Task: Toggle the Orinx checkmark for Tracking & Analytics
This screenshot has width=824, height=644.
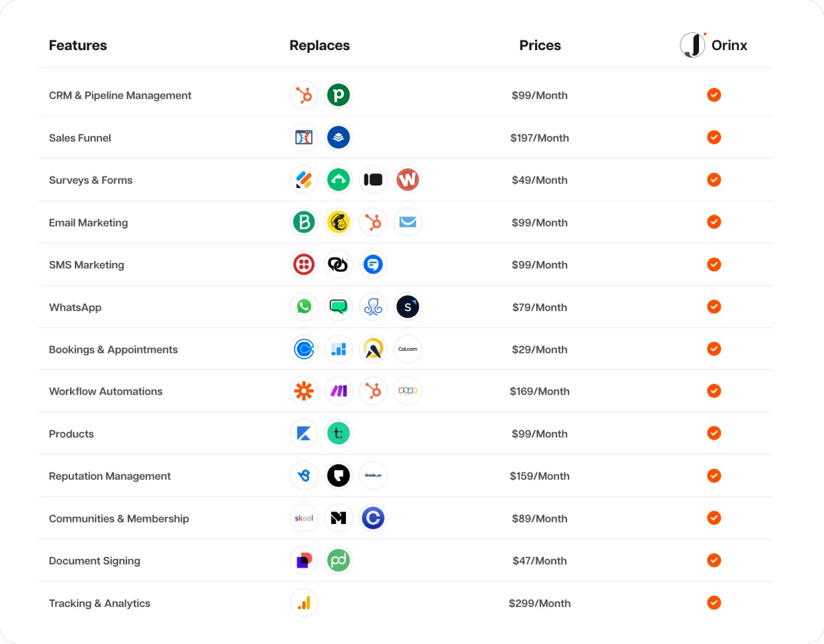Action: click(714, 603)
